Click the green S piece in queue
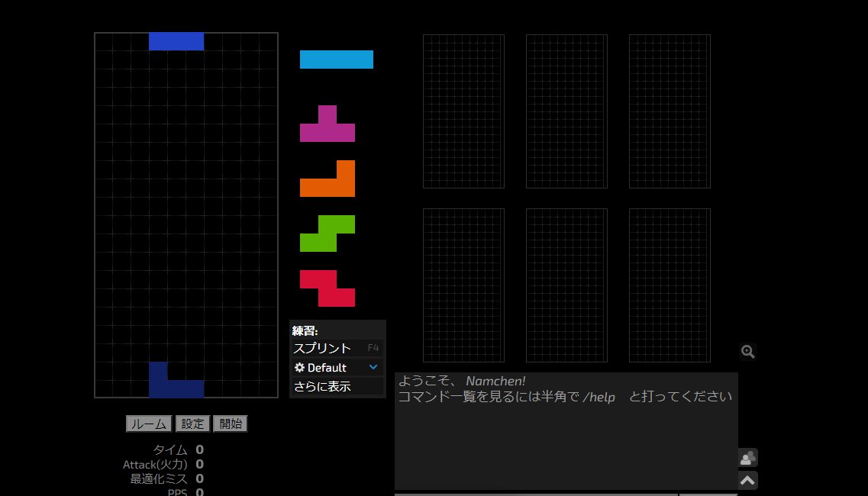Image resolution: width=868 pixels, height=496 pixels. [x=328, y=233]
